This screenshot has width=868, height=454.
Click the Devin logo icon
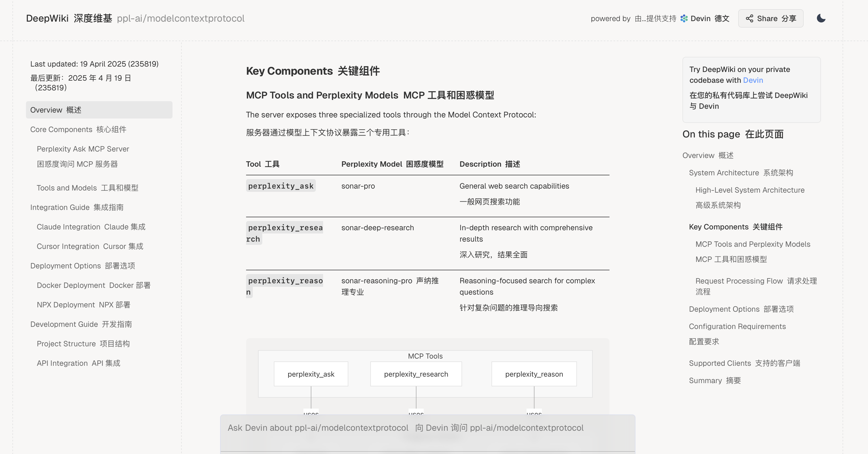[684, 19]
